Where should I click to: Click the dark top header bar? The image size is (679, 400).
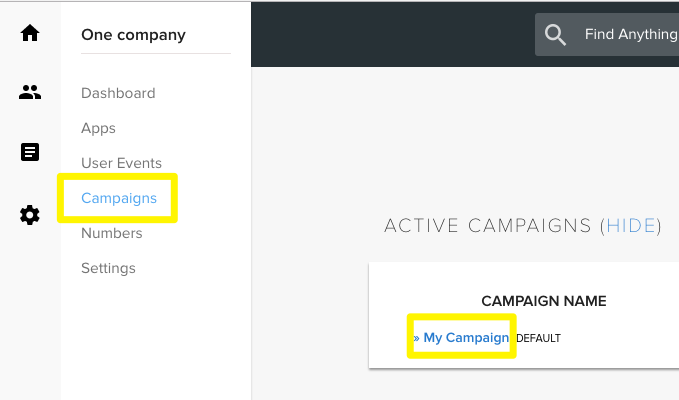pyautogui.click(x=392, y=35)
